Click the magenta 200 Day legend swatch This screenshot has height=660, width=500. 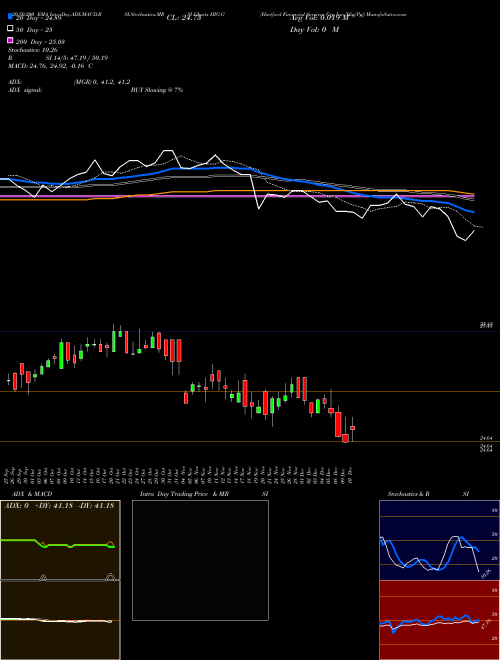(10, 40)
